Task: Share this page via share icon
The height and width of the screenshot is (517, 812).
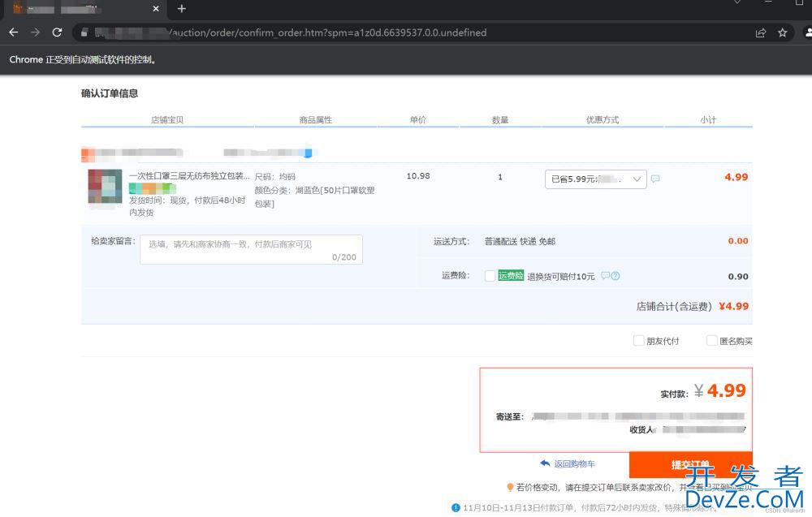Action: 761,32
